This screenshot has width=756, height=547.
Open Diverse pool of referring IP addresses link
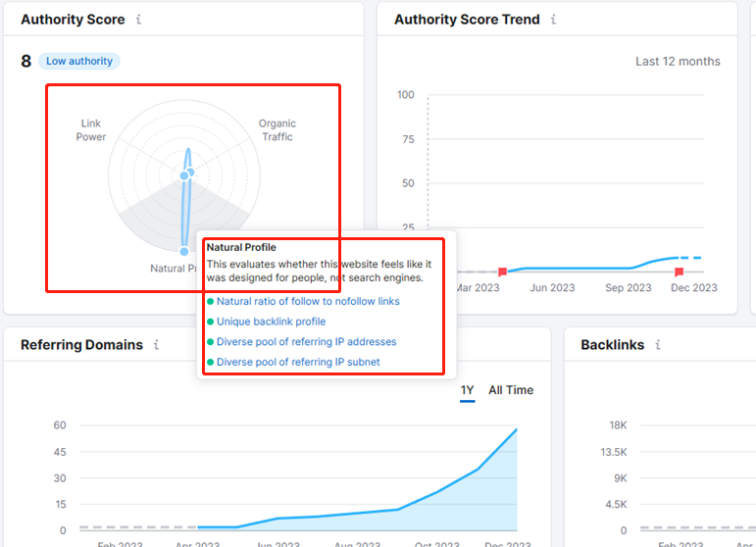point(306,342)
